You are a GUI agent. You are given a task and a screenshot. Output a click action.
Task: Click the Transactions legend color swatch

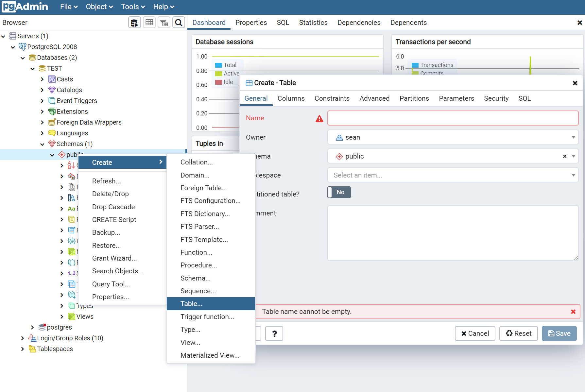coord(415,65)
